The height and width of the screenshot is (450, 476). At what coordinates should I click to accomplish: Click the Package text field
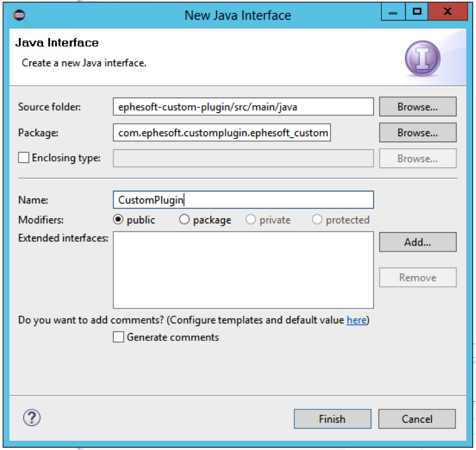(x=222, y=133)
